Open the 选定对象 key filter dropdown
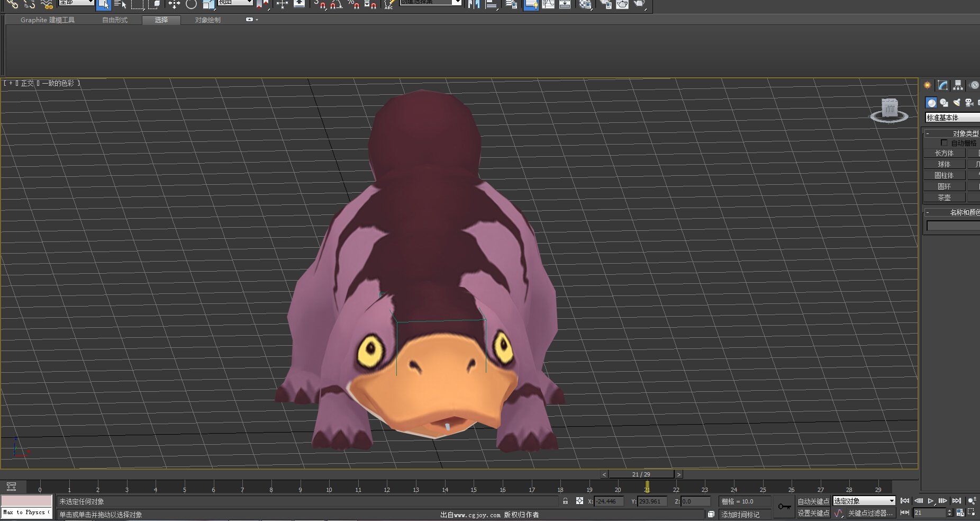This screenshot has width=980, height=521. [864, 501]
